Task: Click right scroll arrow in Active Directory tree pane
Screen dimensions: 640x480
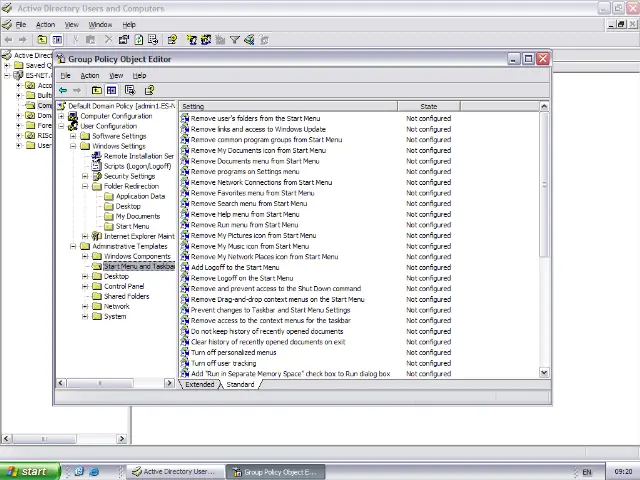Action: (x=122, y=439)
